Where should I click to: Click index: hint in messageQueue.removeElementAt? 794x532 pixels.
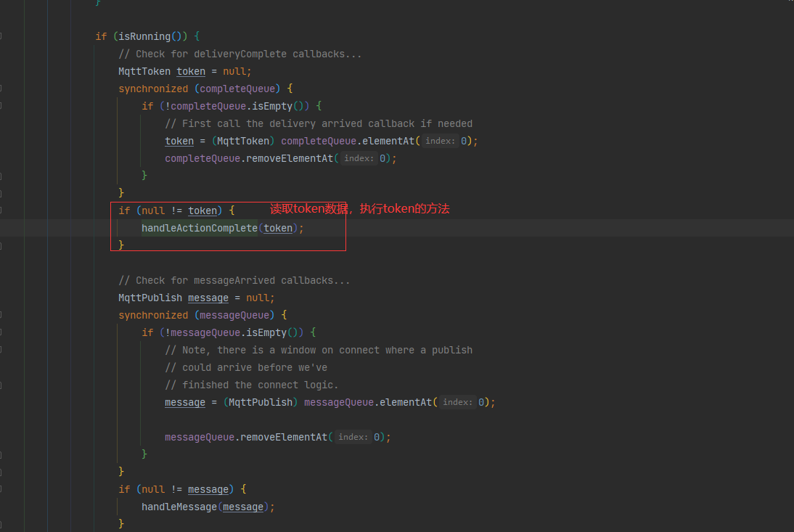(353, 437)
